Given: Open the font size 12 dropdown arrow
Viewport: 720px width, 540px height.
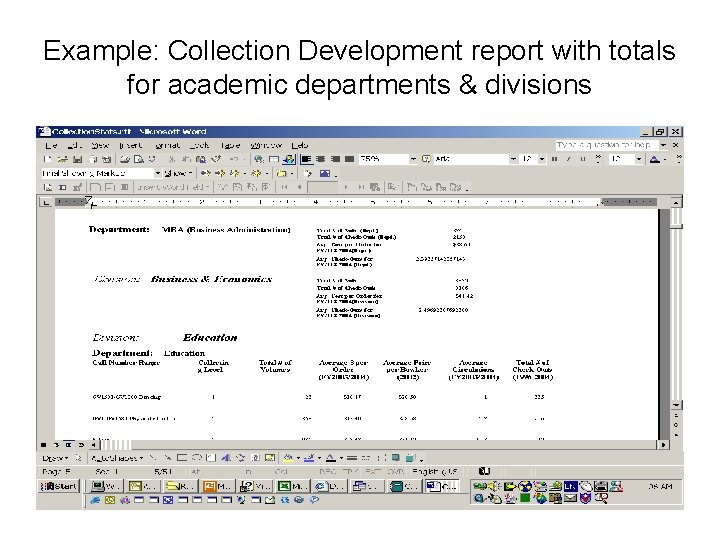Looking at the screenshot, I should tap(542, 159).
